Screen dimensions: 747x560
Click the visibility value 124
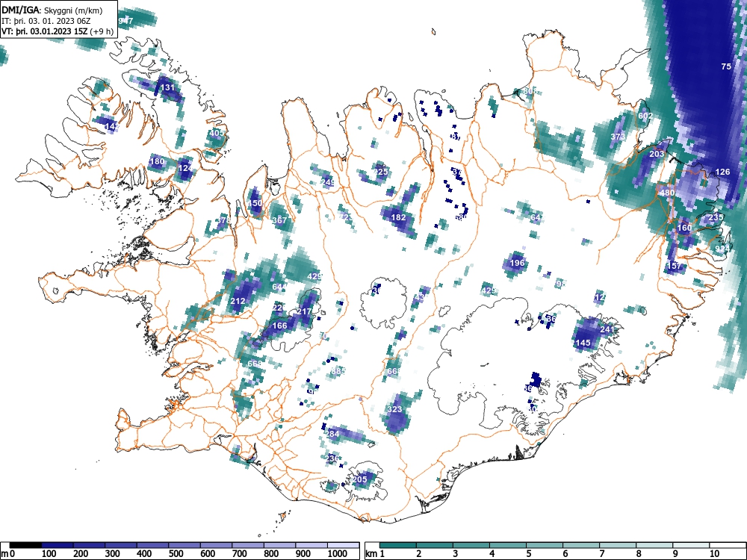tap(185, 168)
